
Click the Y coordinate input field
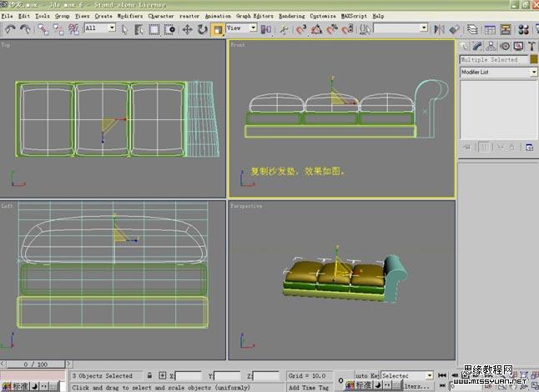point(227,376)
